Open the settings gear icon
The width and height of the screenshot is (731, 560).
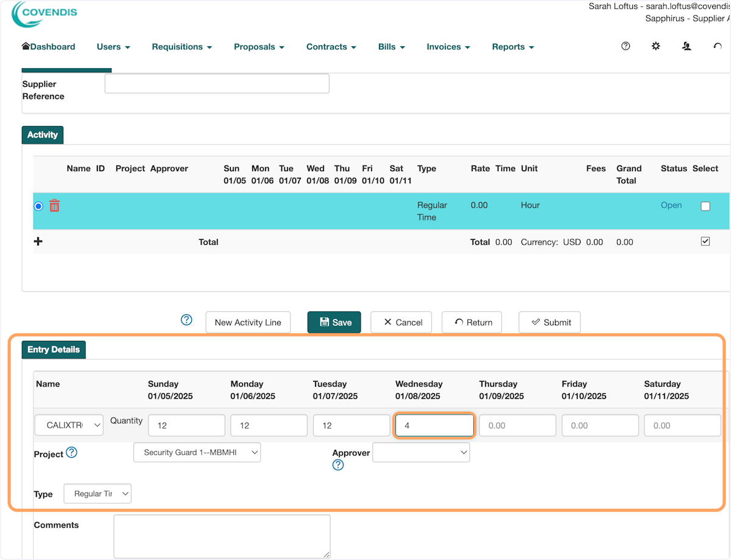[656, 46]
